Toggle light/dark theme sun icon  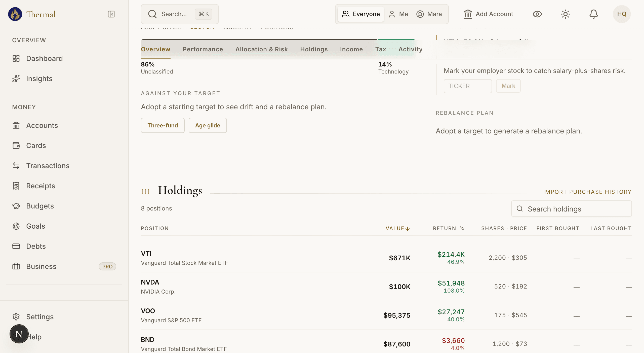566,14
